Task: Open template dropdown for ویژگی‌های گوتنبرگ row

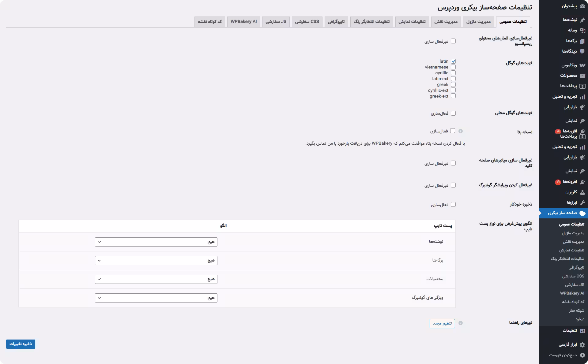Action: coord(156,298)
